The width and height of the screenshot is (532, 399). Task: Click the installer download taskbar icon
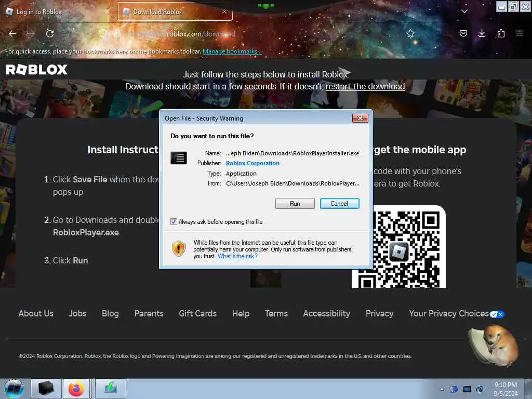click(x=111, y=389)
